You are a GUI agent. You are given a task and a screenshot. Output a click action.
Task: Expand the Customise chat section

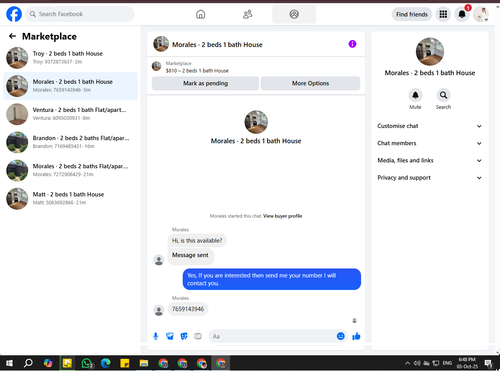pyautogui.click(x=430, y=126)
